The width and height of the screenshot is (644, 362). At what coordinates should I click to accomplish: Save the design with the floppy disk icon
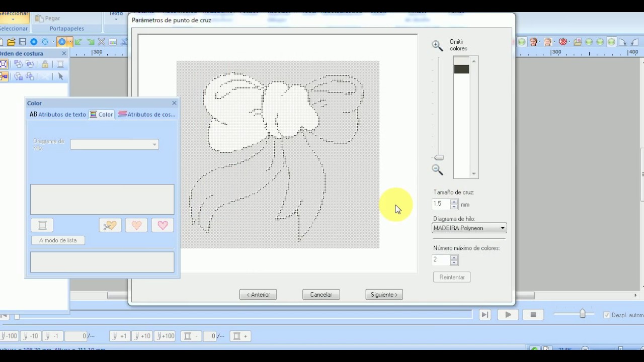click(x=22, y=42)
